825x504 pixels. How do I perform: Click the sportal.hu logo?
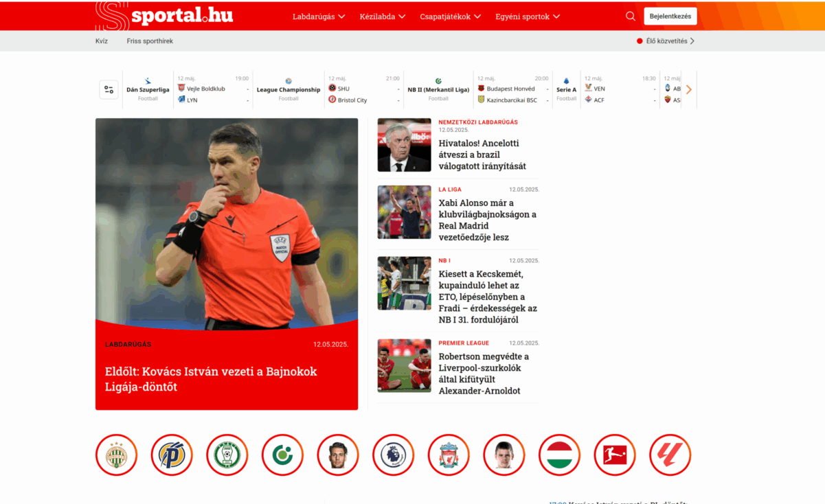pyautogui.click(x=165, y=16)
